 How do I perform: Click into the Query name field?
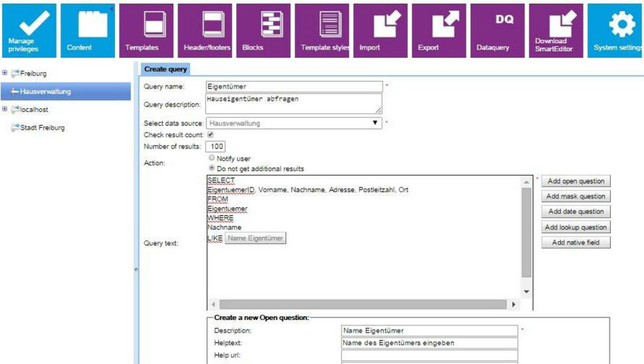pos(293,86)
